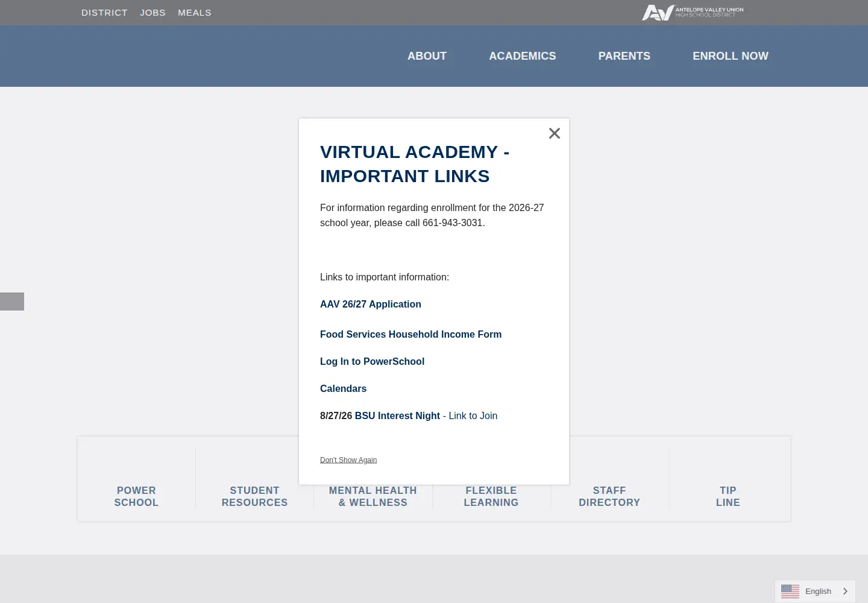Screen dimensions: 868x603
Task: Follow the Log In to PowerSchool link
Action: tap(372, 362)
